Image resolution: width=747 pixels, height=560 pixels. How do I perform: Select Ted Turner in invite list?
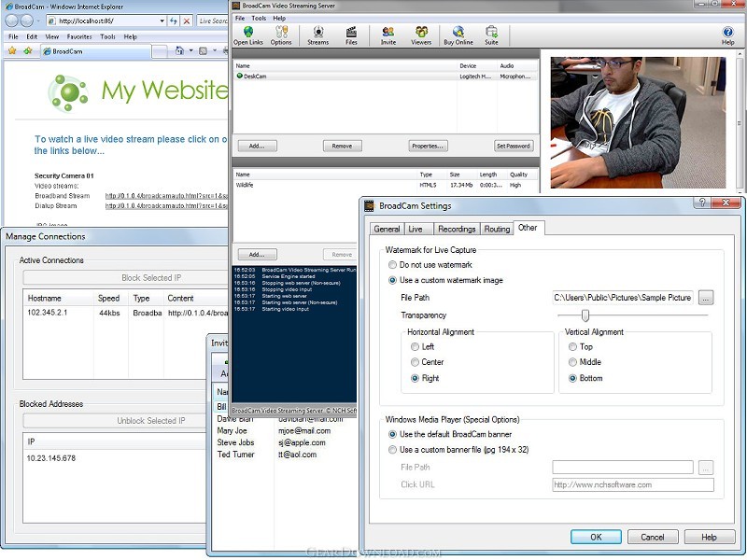click(236, 455)
